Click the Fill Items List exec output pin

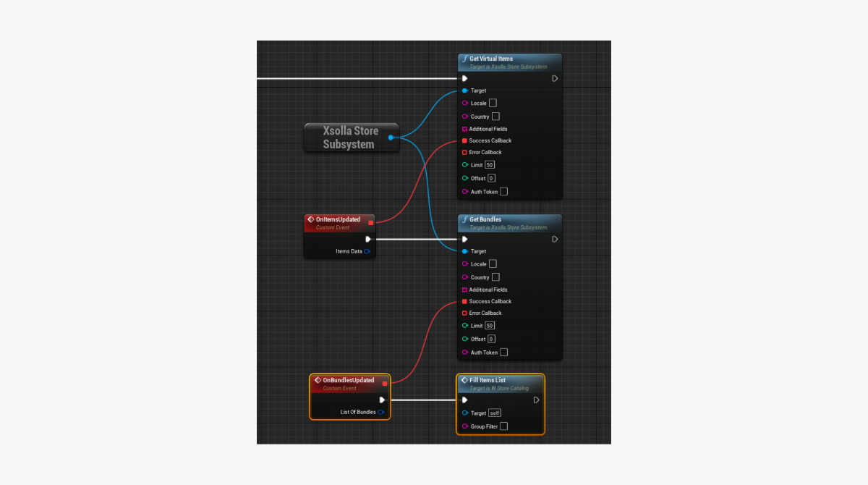[x=536, y=400]
